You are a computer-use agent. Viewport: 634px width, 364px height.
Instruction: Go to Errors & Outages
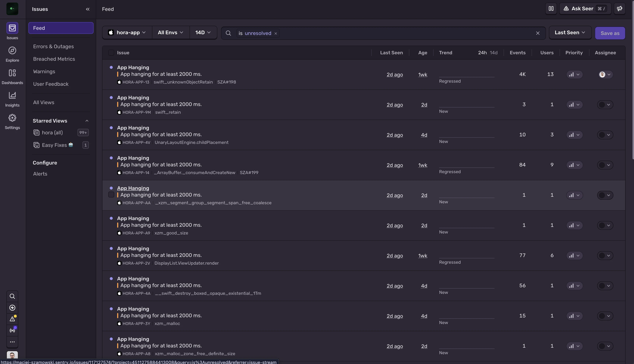click(x=53, y=47)
